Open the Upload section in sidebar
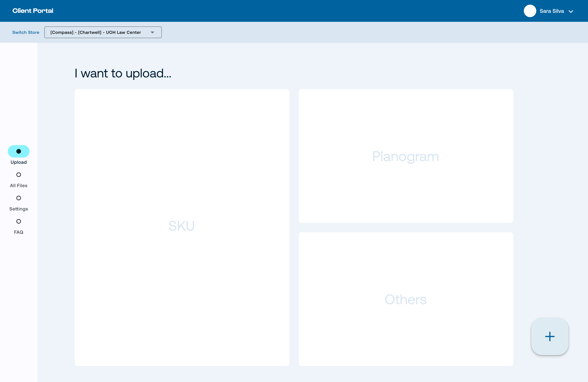The height and width of the screenshot is (382, 588). pos(19,151)
